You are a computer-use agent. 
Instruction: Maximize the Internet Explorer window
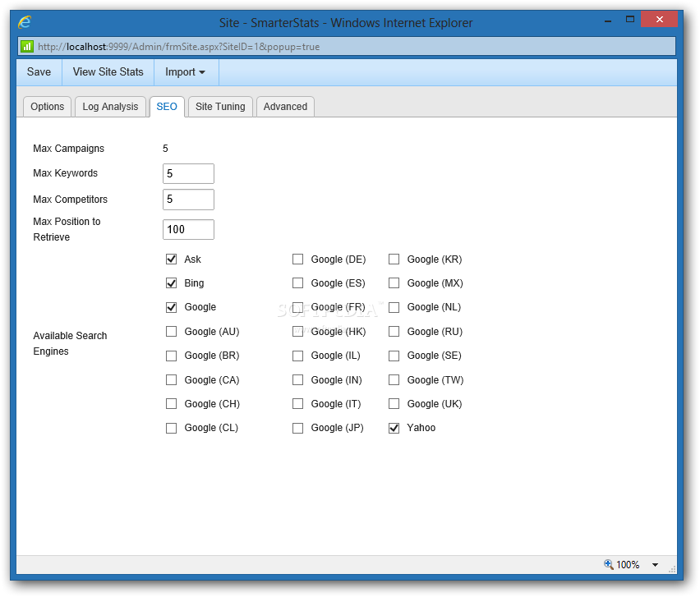pos(630,19)
